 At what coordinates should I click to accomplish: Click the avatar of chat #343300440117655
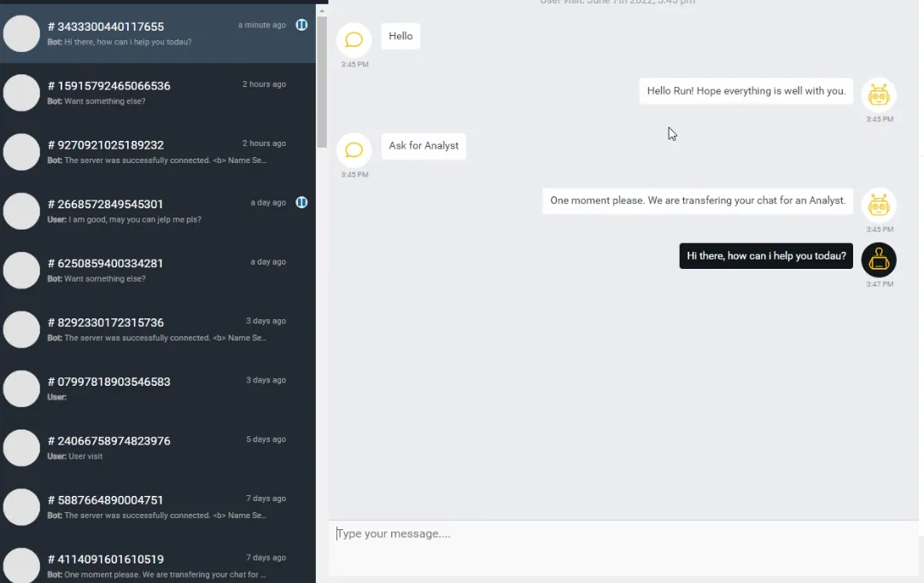[22, 33]
